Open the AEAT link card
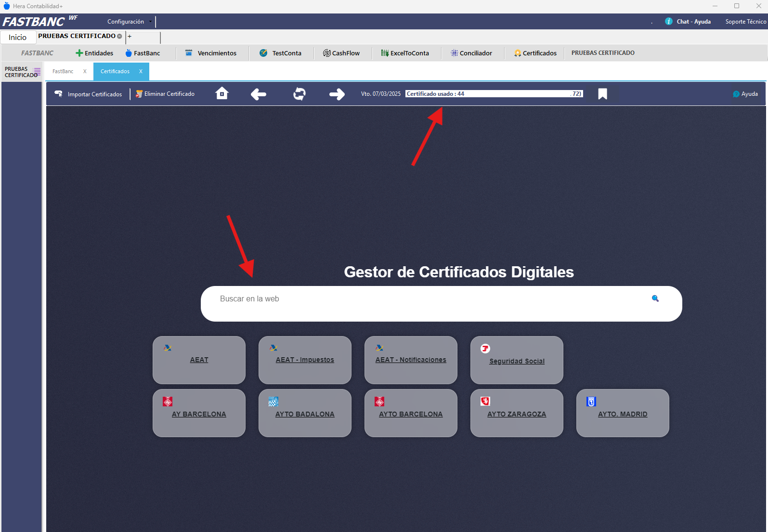This screenshot has width=768, height=532. (x=199, y=360)
